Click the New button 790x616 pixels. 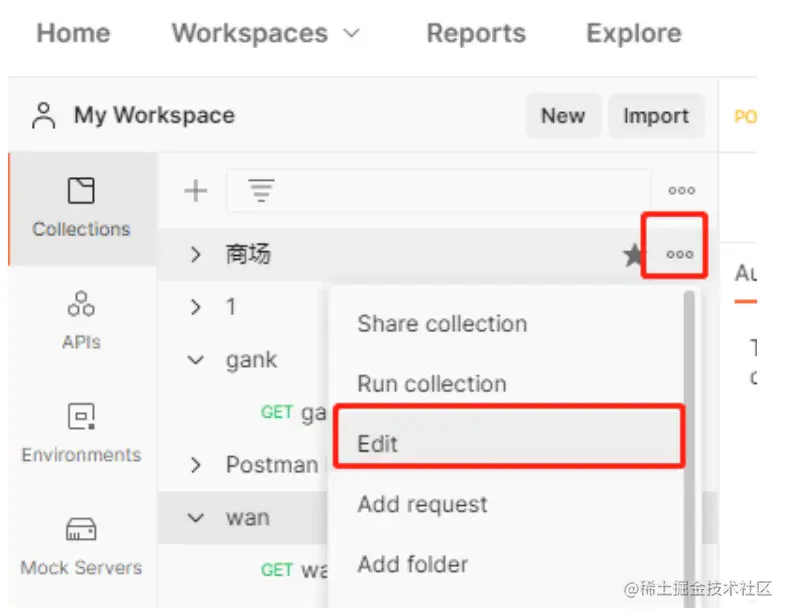tap(563, 115)
